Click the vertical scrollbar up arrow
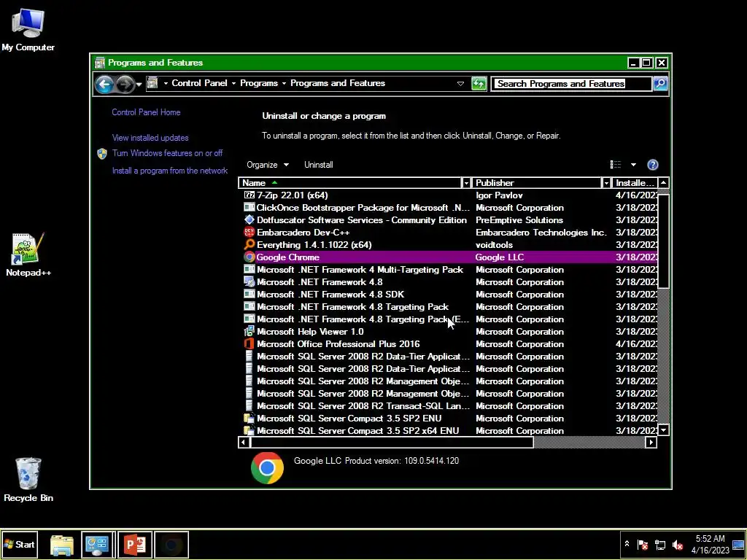This screenshot has width=747, height=560. click(x=663, y=183)
